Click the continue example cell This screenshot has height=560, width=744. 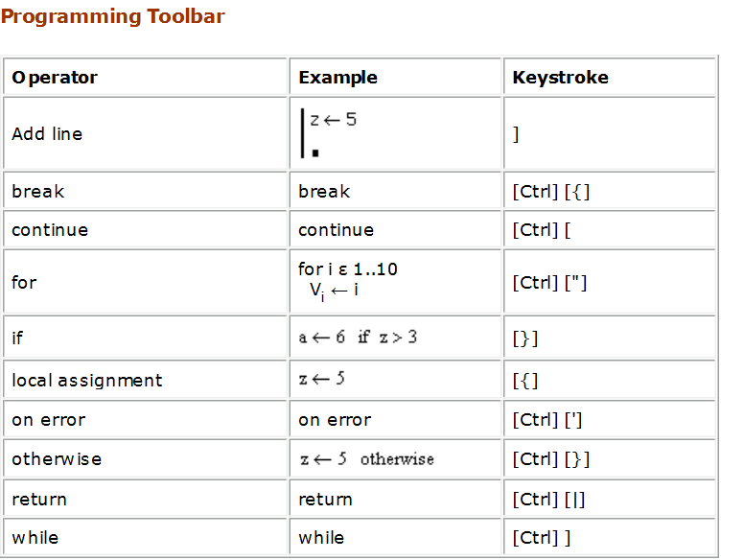point(395,230)
